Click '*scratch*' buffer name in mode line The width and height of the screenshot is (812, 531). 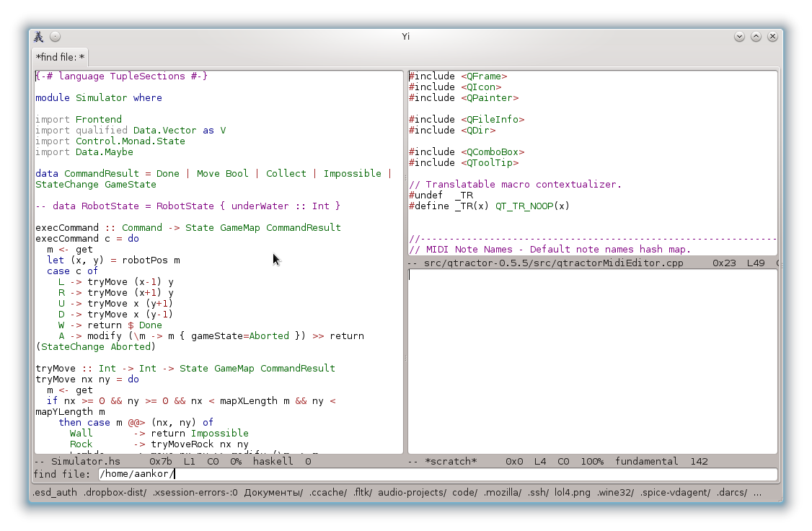pyautogui.click(x=451, y=462)
